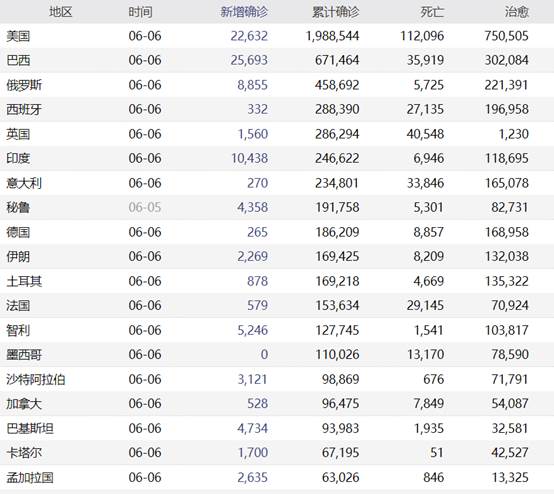
Task: Click the 治愈 column header
Action: pyautogui.click(x=517, y=12)
